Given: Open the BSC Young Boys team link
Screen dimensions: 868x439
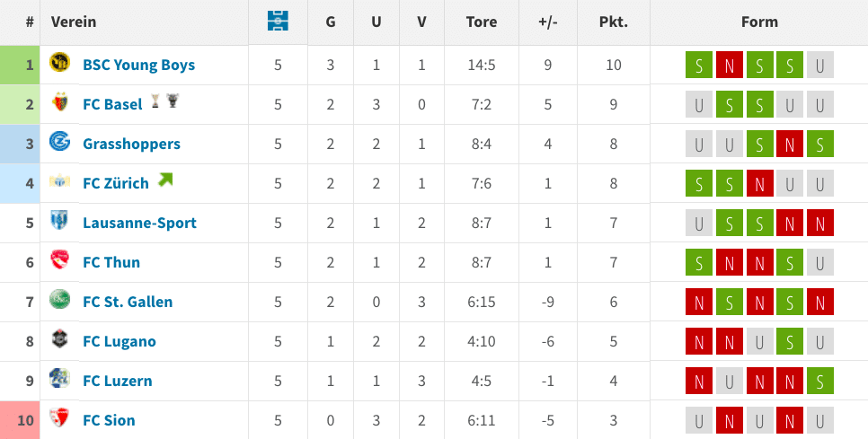Looking at the screenshot, I should [139, 65].
